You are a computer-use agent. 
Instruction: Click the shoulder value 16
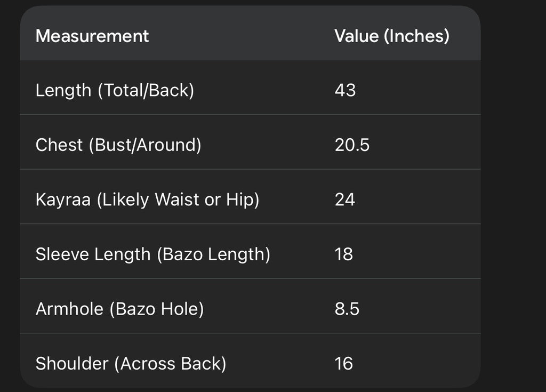[x=344, y=364]
